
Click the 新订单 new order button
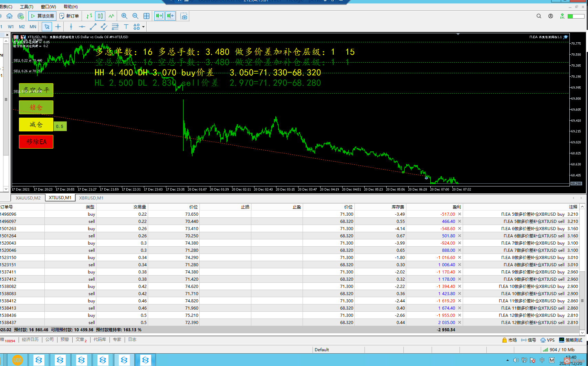[x=69, y=16]
